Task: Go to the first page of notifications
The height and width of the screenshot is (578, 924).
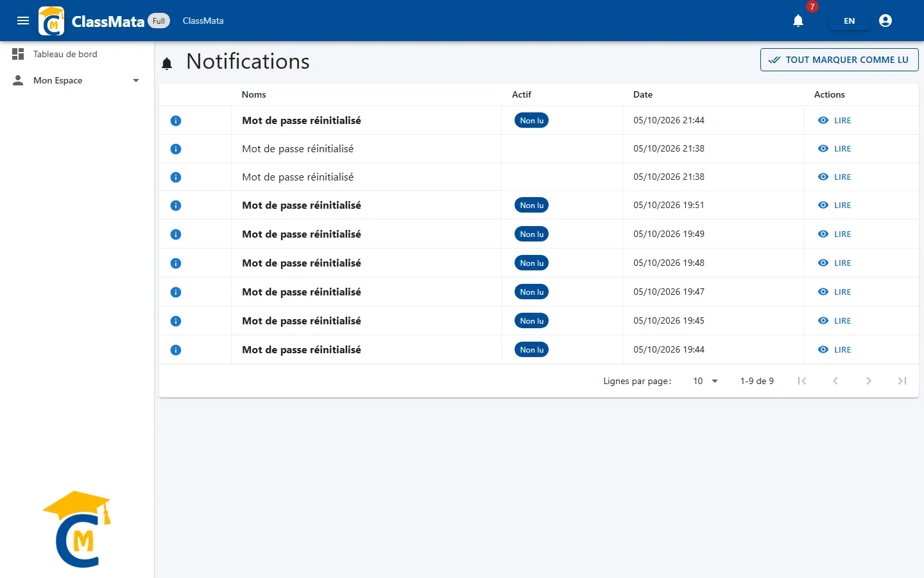Action: coord(802,381)
